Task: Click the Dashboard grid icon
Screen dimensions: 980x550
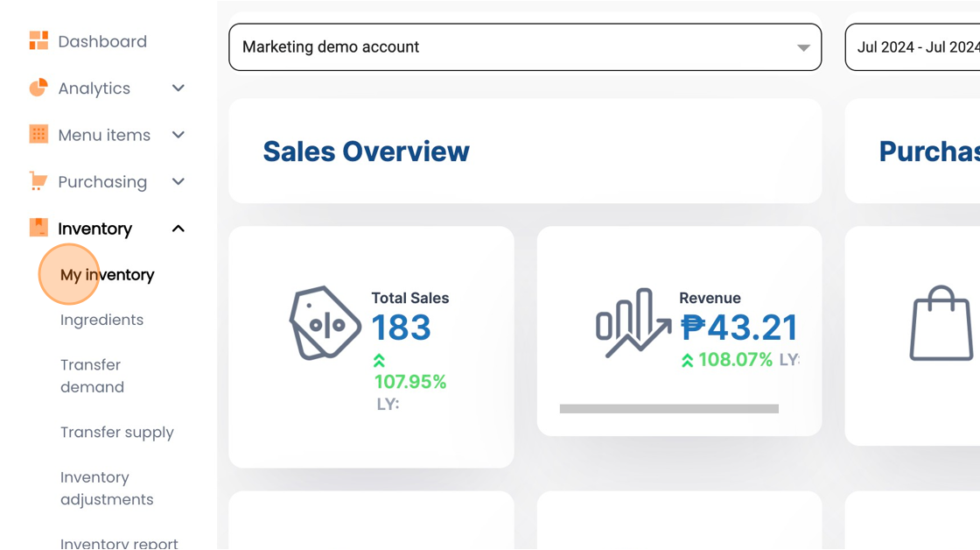Action: coord(38,41)
